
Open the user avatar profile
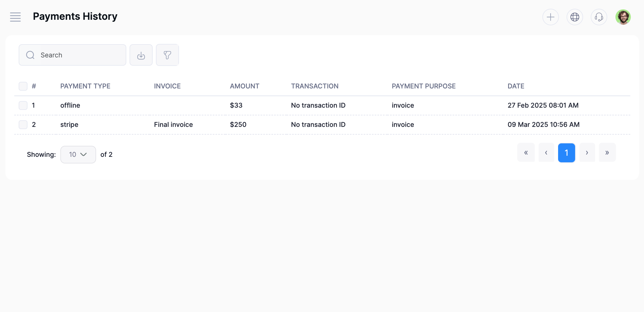point(623,17)
